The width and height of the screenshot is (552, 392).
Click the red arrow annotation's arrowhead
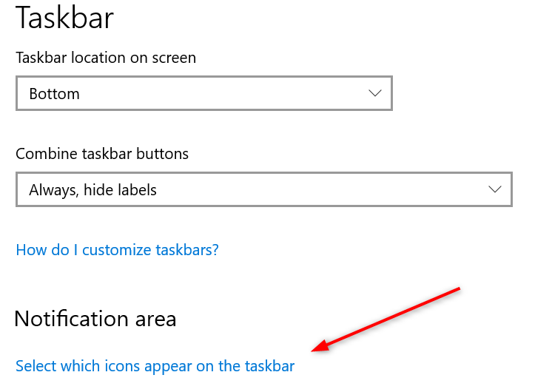click(x=320, y=346)
